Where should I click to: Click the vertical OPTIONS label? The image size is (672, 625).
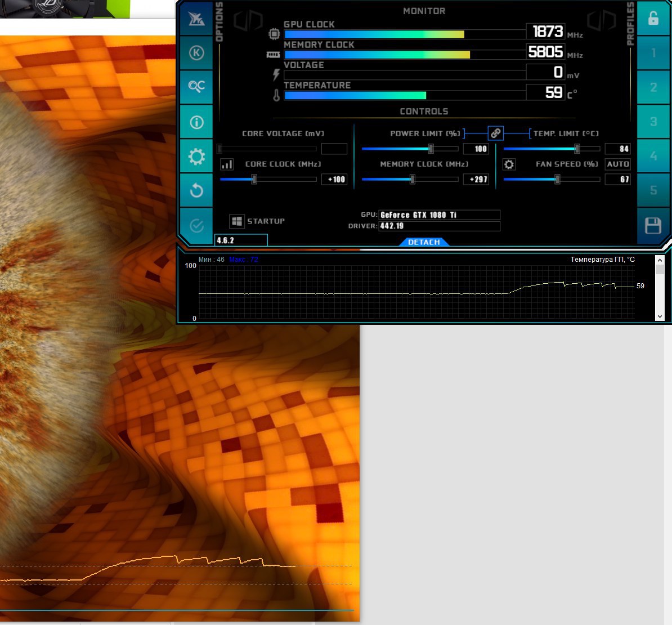click(219, 21)
